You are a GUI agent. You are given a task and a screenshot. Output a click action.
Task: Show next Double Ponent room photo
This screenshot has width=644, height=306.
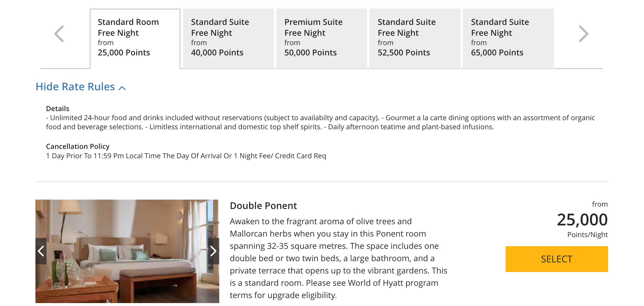[213, 251]
